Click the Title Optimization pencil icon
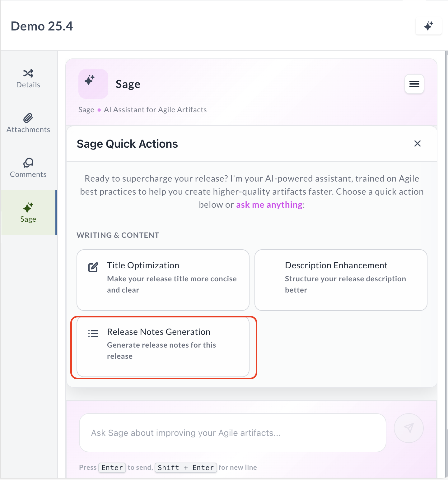 (93, 267)
